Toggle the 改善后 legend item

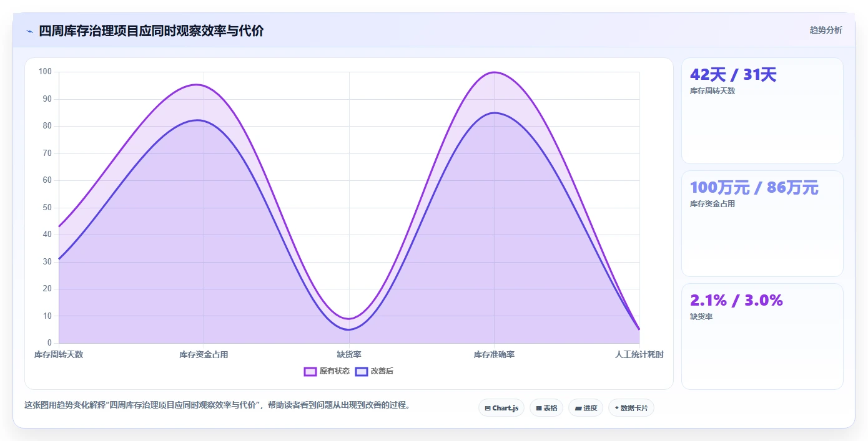(x=374, y=371)
